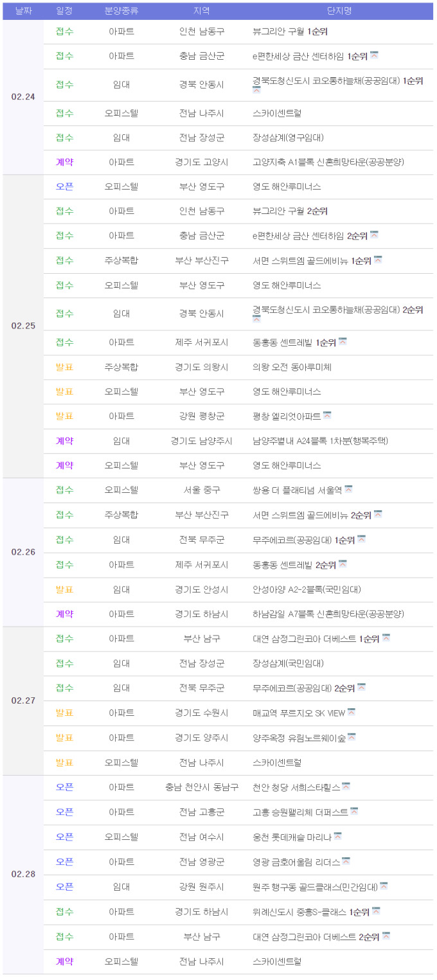Image resolution: width=437 pixels, height=980 pixels.
Task: Open homepage icon beside 양주옥정 유림노르웨이숲
Action: [x=352, y=737]
